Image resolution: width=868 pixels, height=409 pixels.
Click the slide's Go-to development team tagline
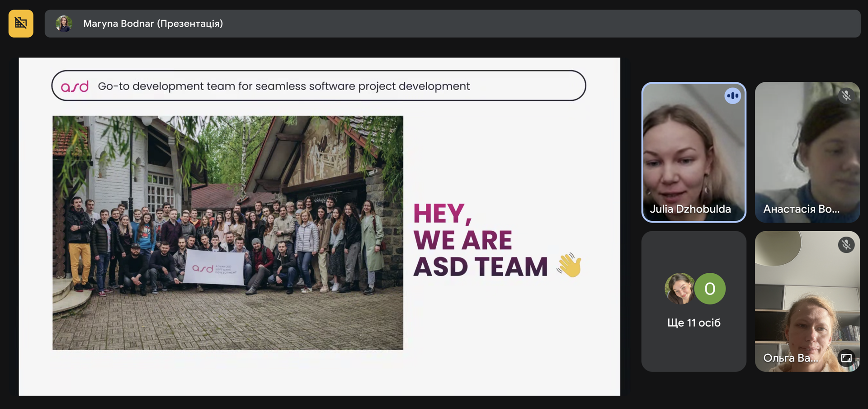284,86
